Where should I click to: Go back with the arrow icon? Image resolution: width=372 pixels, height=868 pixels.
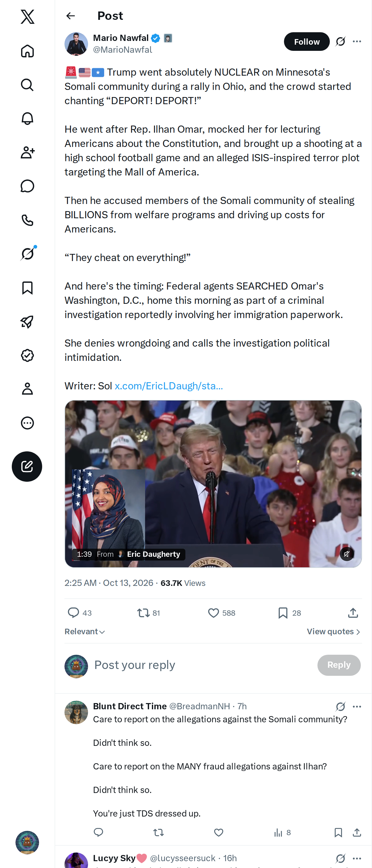coord(70,16)
